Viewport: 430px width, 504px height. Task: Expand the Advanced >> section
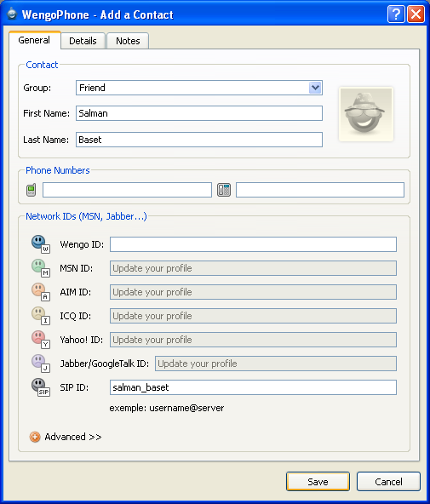pos(73,437)
